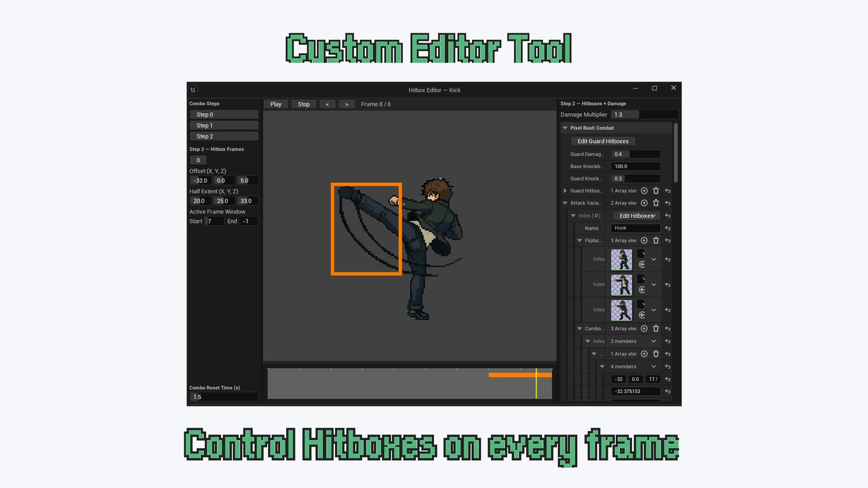This screenshot has height=488, width=868.
Task: Select combo Step 1
Action: (224, 125)
